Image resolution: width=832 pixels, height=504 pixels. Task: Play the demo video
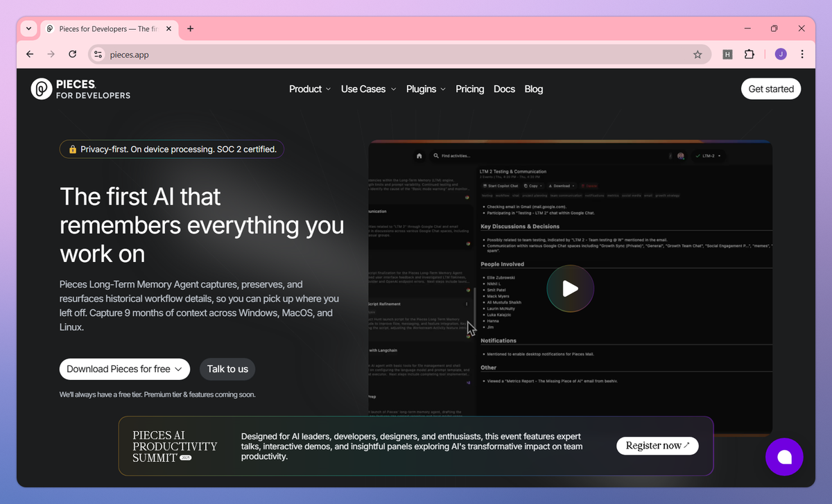click(570, 288)
